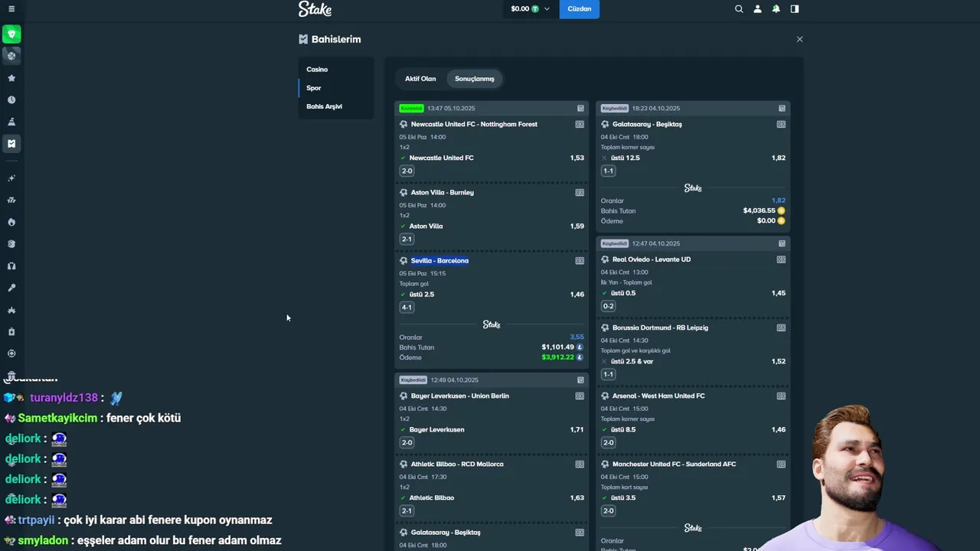
Task: Click the Bahislerim panel heading
Action: point(336,39)
